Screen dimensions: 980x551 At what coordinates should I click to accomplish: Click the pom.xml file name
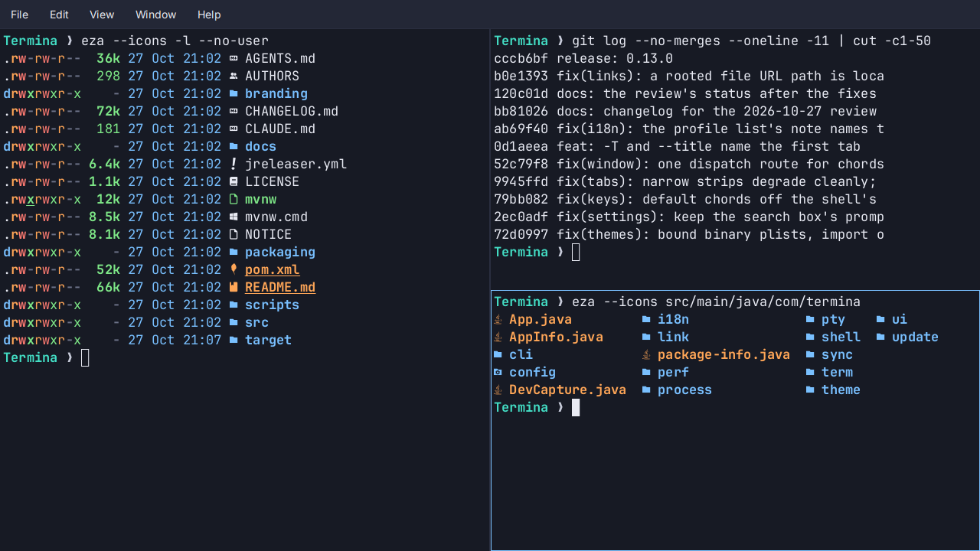[x=273, y=270]
